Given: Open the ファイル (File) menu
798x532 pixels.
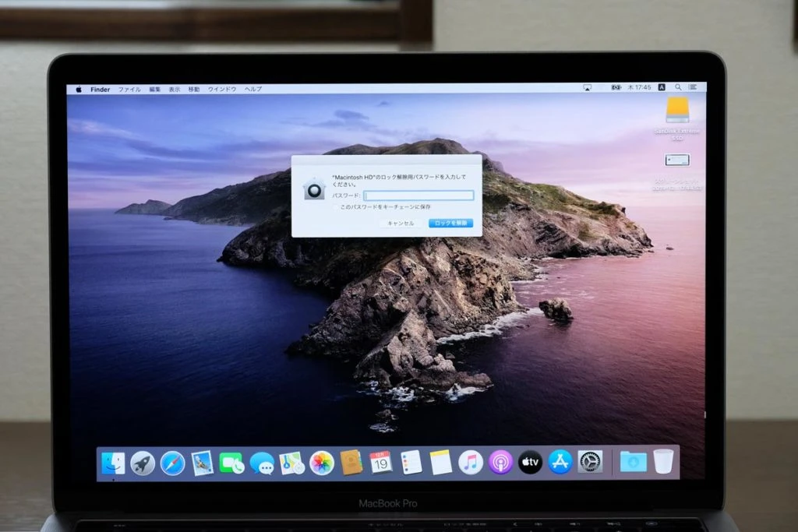Looking at the screenshot, I should 129,90.
